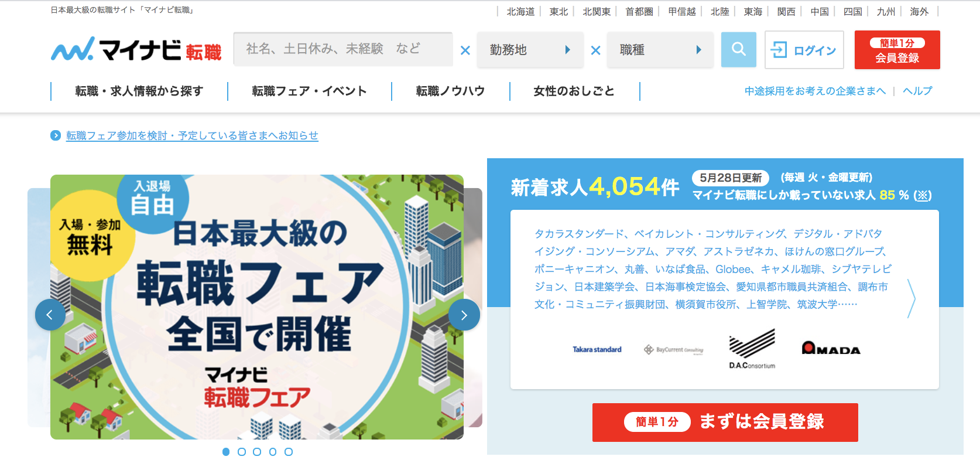This screenshot has height=470, width=980.
Task: Select 北陸 region link
Action: tap(719, 12)
